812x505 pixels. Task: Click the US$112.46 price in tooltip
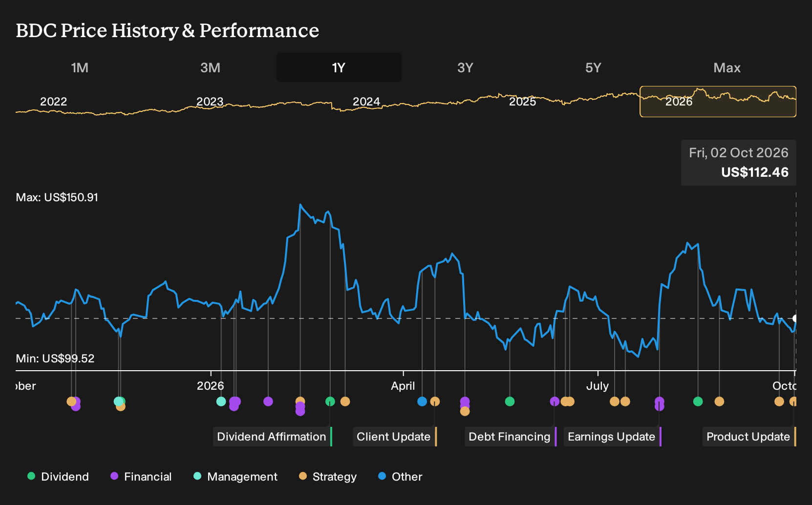[755, 172]
